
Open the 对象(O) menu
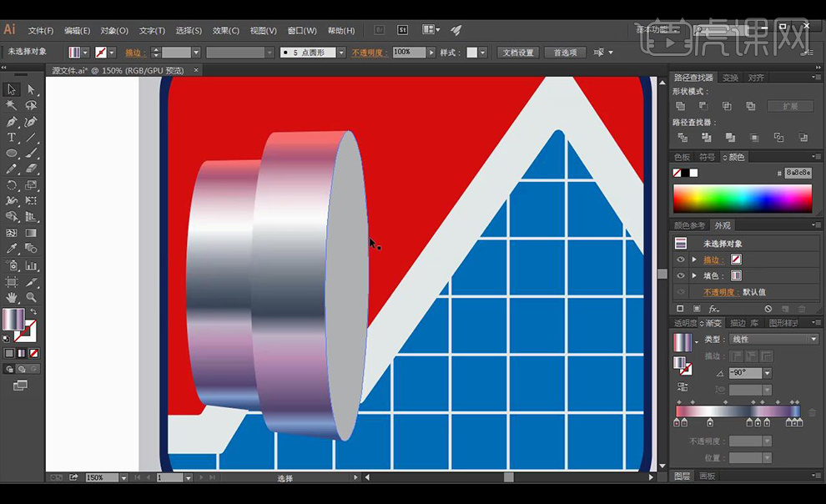[114, 31]
